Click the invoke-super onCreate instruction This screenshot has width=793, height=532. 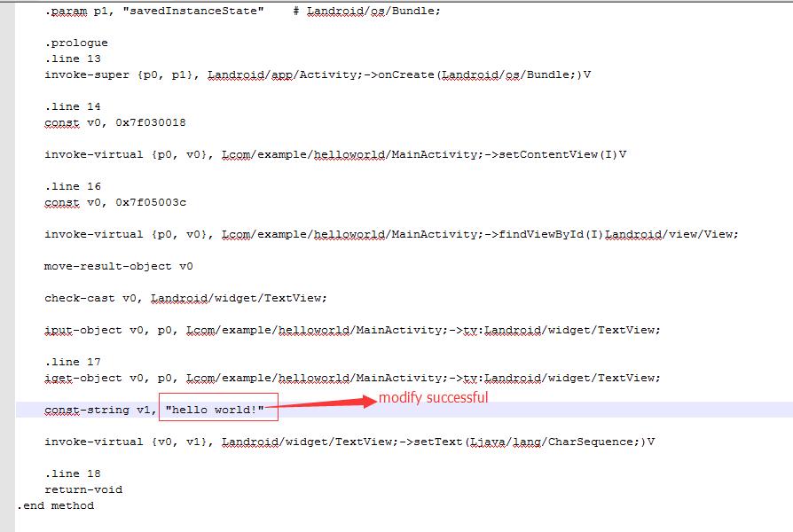(318, 74)
